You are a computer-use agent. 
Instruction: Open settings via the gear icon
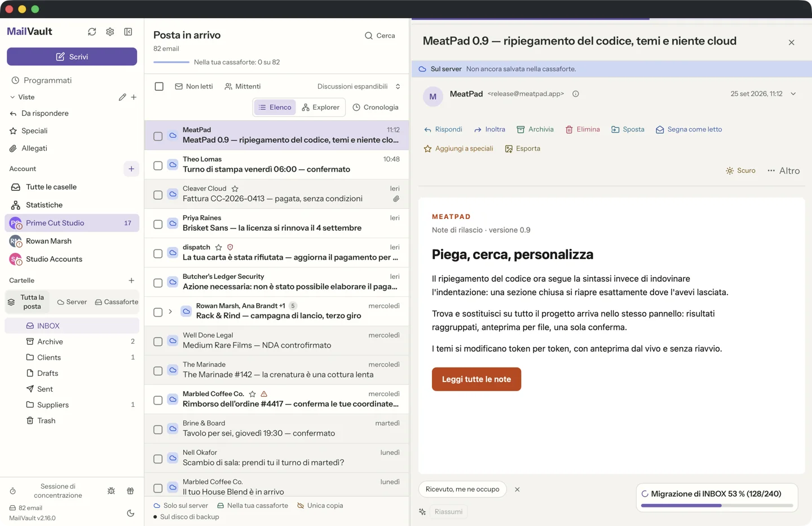[110, 32]
